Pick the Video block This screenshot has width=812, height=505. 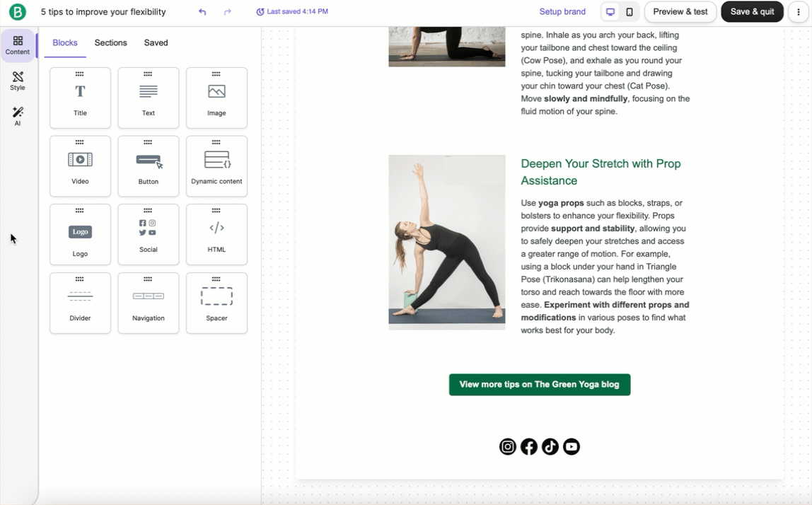pyautogui.click(x=80, y=166)
